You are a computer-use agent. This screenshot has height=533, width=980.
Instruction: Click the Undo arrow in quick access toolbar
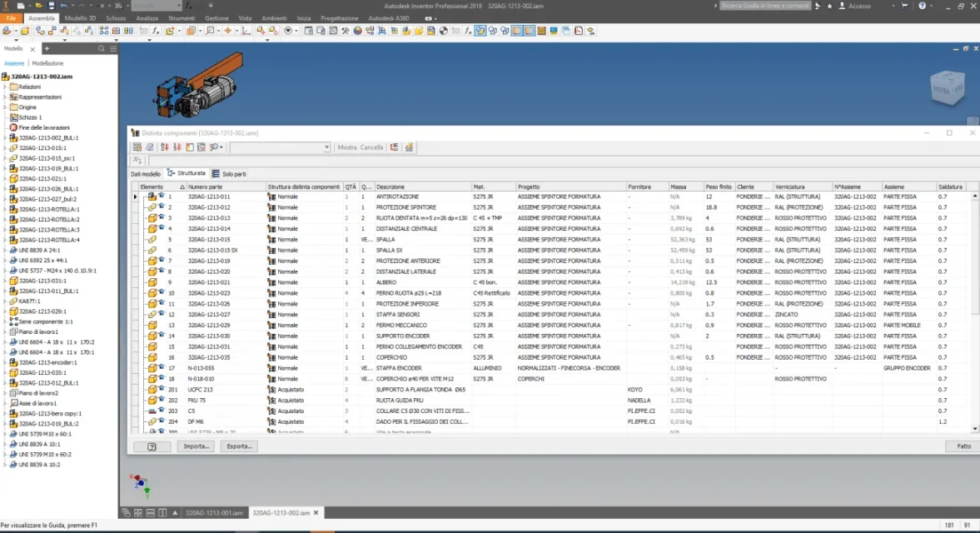pos(64,6)
